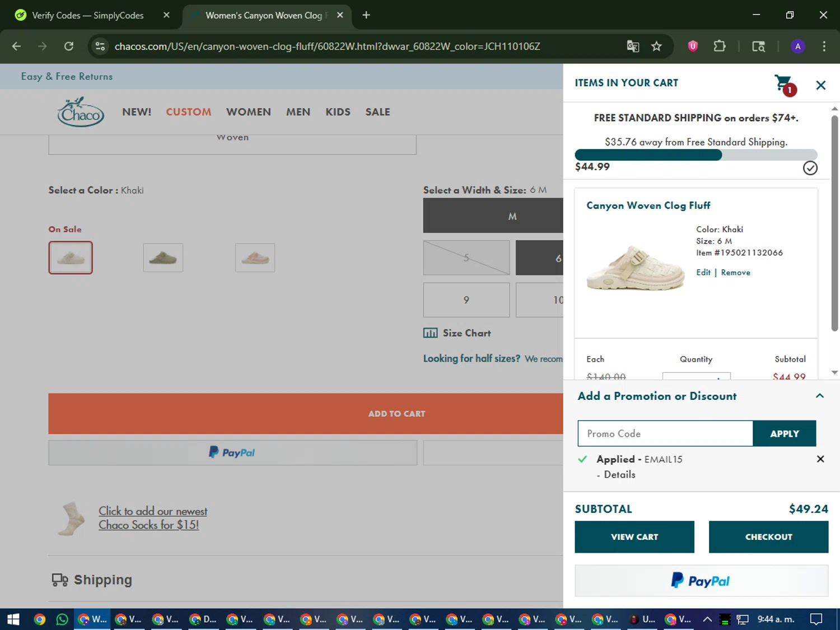Open the Windows Start menu
Screen dimensions: 840x630
click(x=13, y=619)
